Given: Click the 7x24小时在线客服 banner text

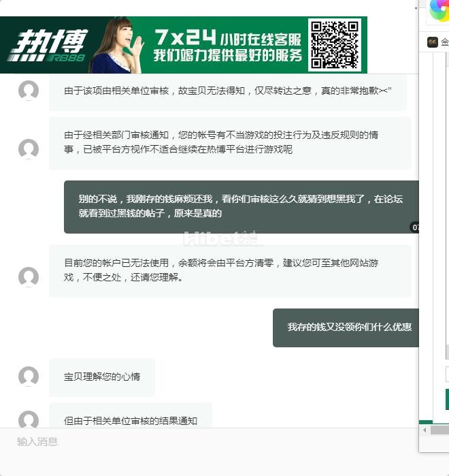Looking at the screenshot, I should pos(228,37).
